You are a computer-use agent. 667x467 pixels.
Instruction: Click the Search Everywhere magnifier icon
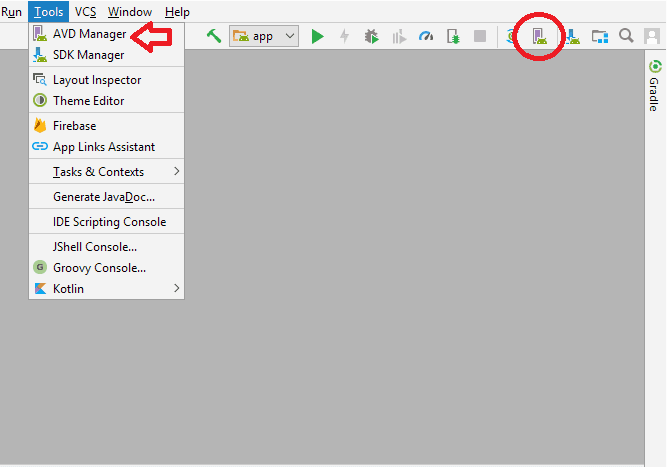pos(626,36)
